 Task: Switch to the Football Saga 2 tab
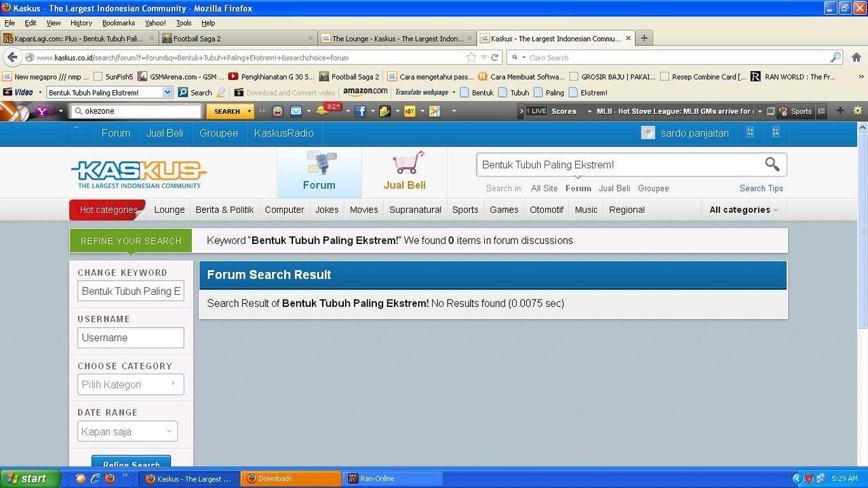click(x=237, y=39)
